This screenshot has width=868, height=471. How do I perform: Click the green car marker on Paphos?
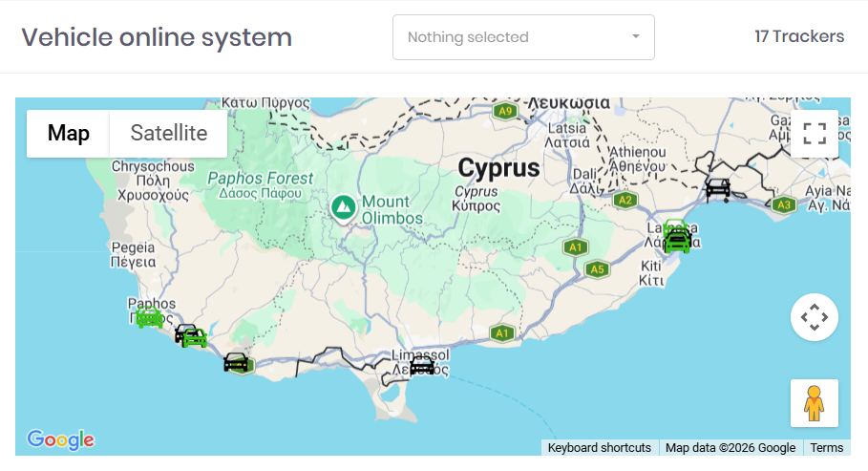149,317
